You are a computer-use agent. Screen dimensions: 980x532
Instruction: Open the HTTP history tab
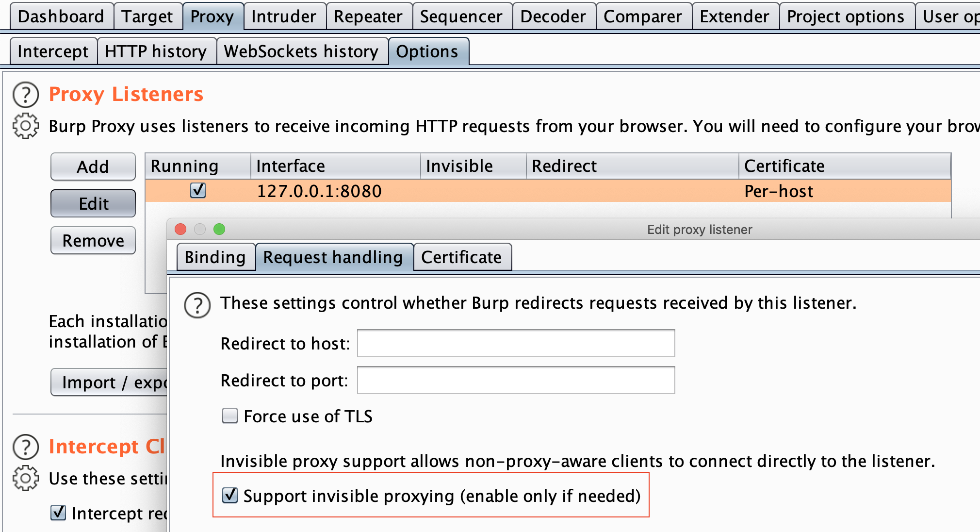(156, 51)
